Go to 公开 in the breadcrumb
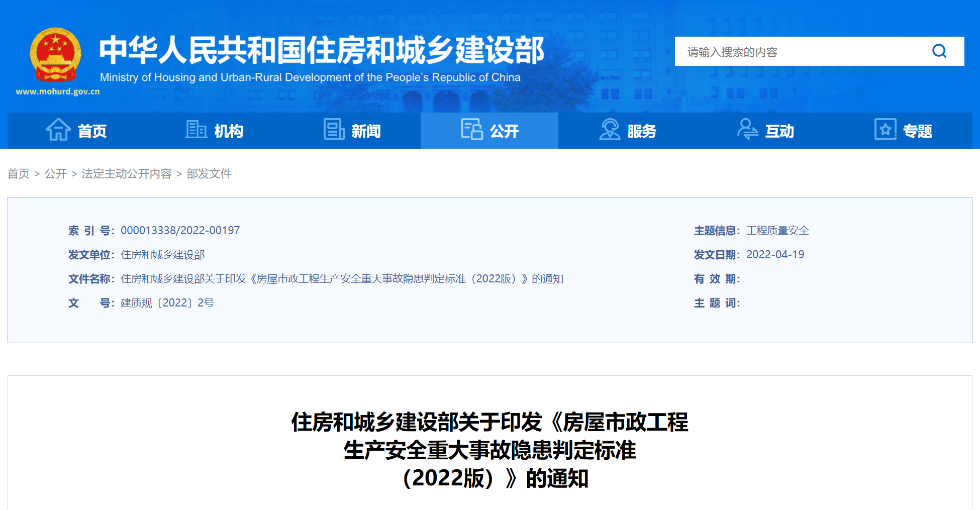Screen dimensions: 980x510 click(56, 174)
